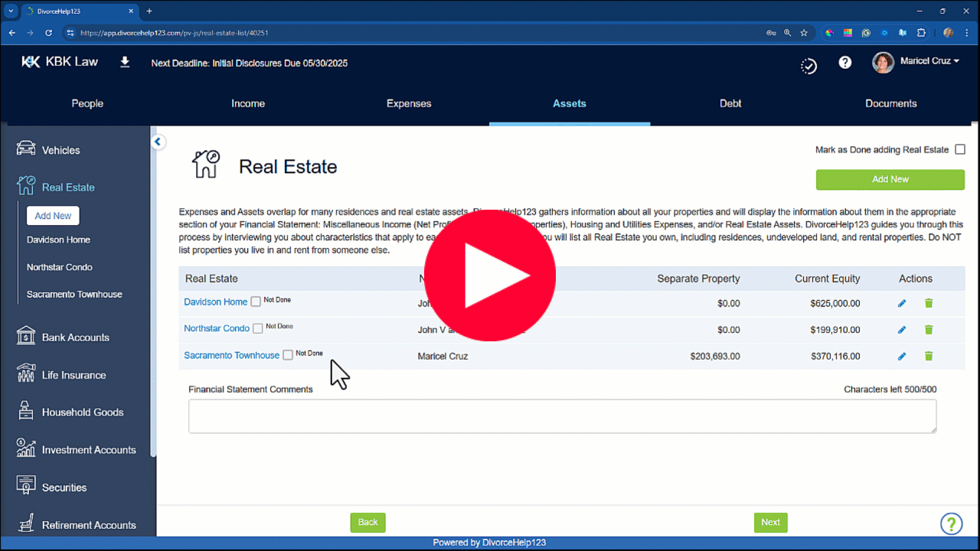Viewport: 980px width, 551px height.
Task: Check Not Done for Sacramento Townhouse
Action: click(287, 354)
